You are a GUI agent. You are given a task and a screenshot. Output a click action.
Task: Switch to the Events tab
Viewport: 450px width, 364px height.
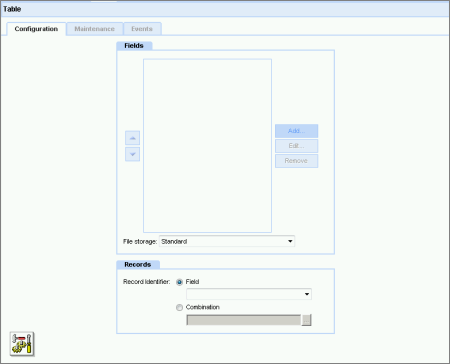(142, 29)
